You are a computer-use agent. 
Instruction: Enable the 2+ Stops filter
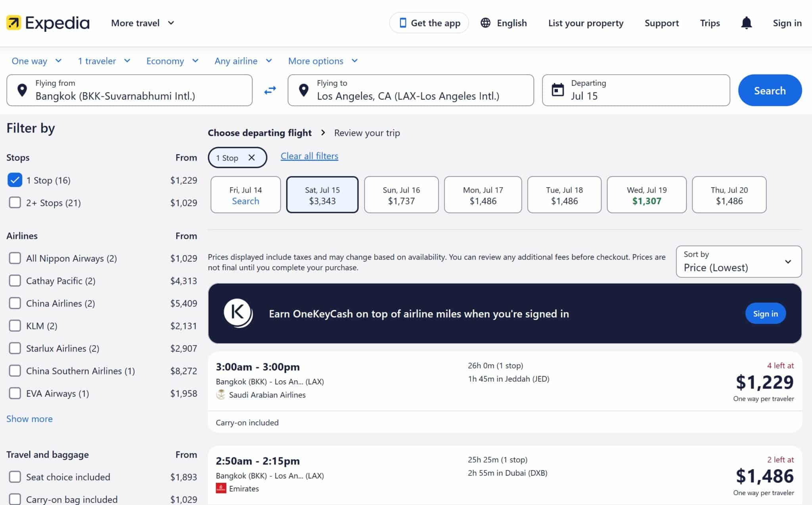click(x=15, y=203)
